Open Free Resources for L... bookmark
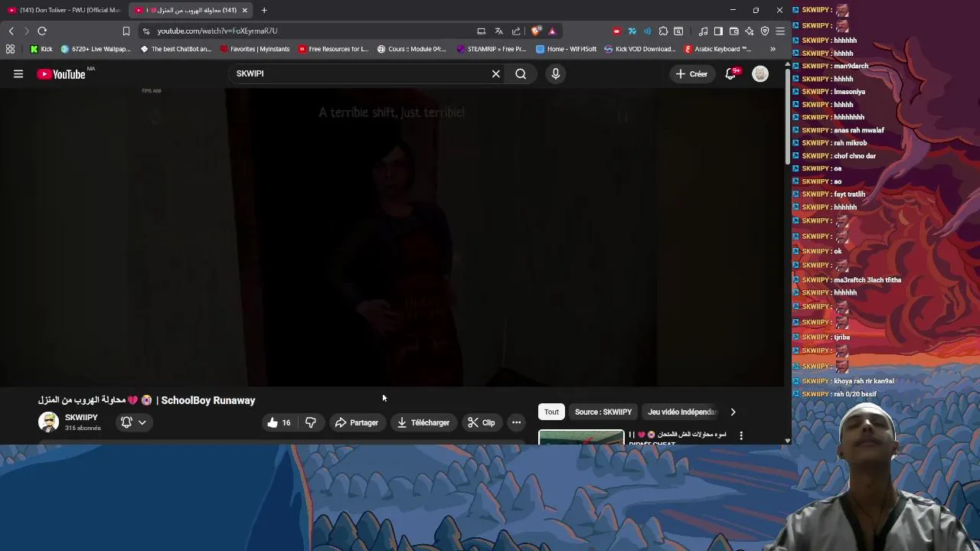The image size is (980, 551). (334, 49)
